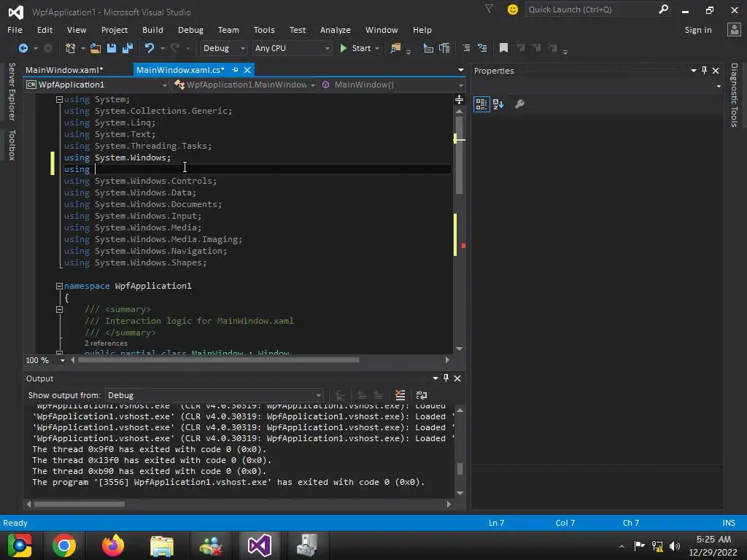Click the Save All toolbar icon
Image resolution: width=747 pixels, height=560 pixels.
tap(128, 48)
